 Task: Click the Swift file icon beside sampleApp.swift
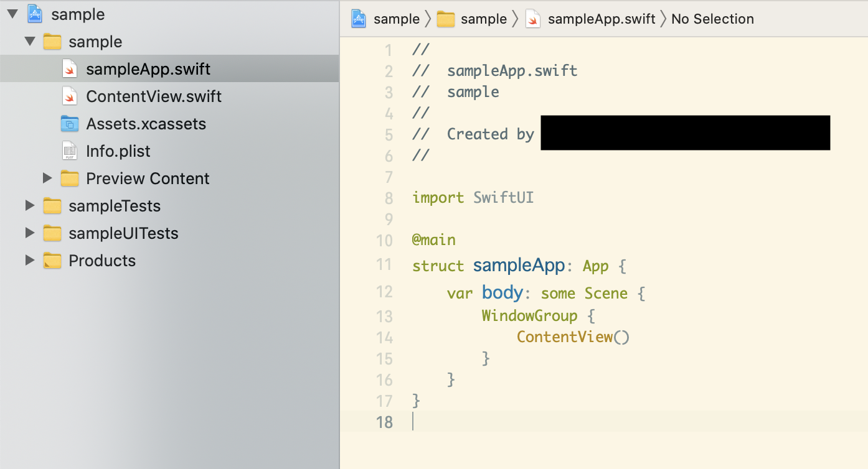click(x=70, y=69)
